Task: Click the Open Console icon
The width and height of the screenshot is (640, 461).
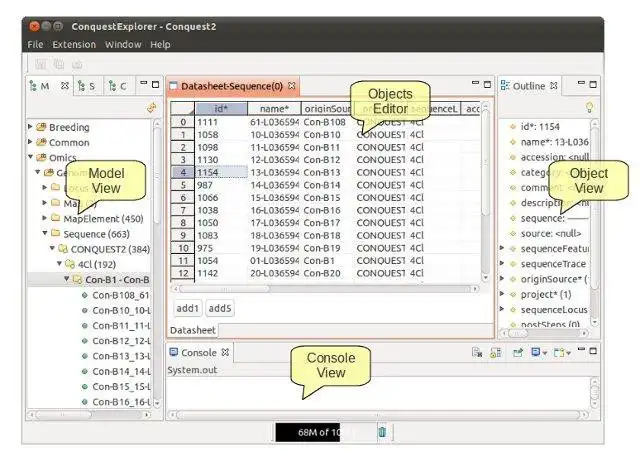Action: (558, 352)
